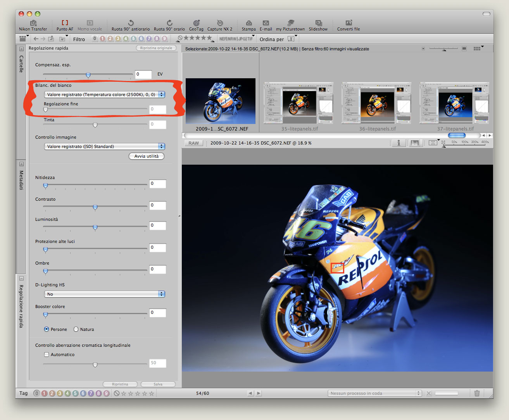Open Bilanc. del bianco dropdown

tap(105, 95)
